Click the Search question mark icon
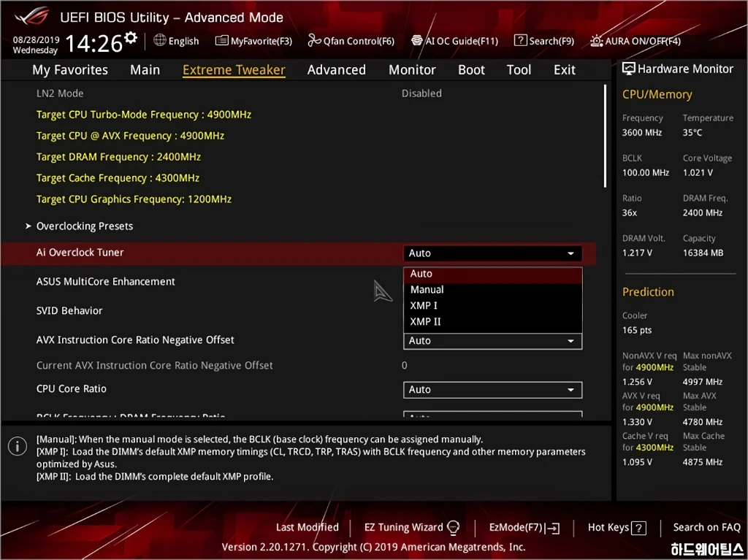 tap(520, 41)
